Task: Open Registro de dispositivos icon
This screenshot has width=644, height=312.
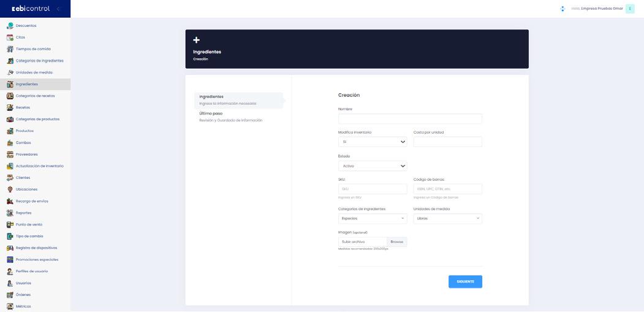Action: click(10, 248)
